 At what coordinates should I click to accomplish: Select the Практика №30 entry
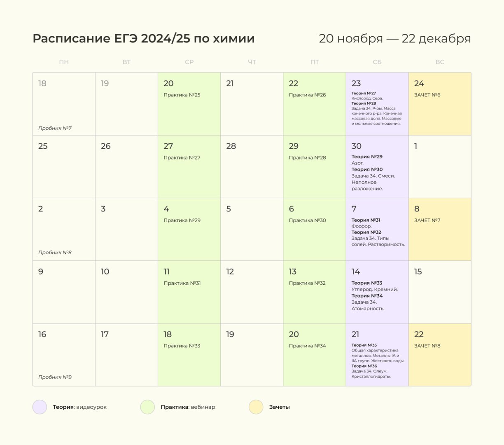click(307, 220)
